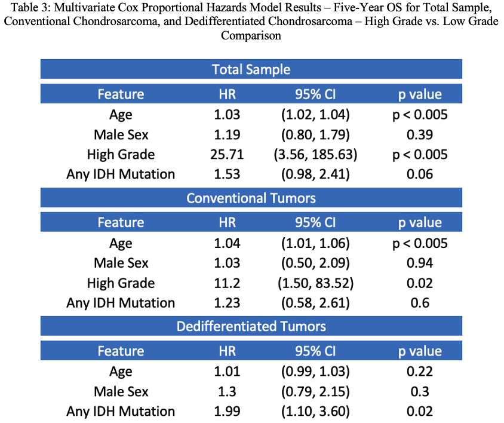Click the p value 0.39
This screenshot has height=423, width=504.
tap(420, 135)
